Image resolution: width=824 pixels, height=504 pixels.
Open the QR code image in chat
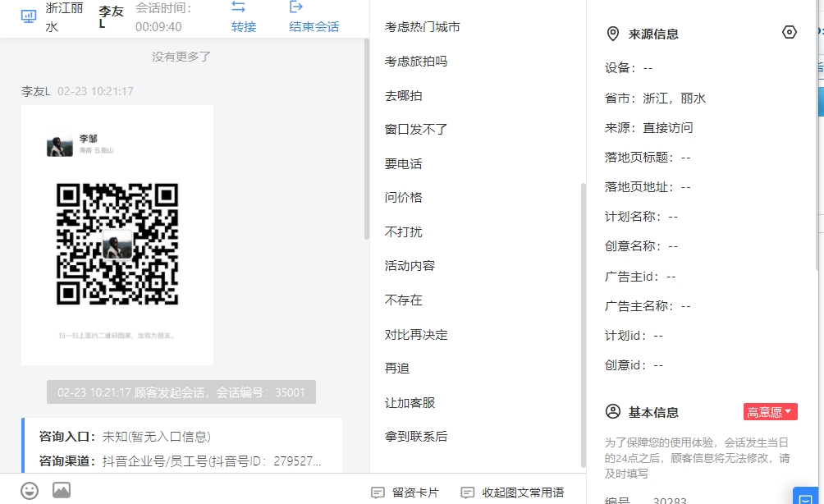pos(117,235)
